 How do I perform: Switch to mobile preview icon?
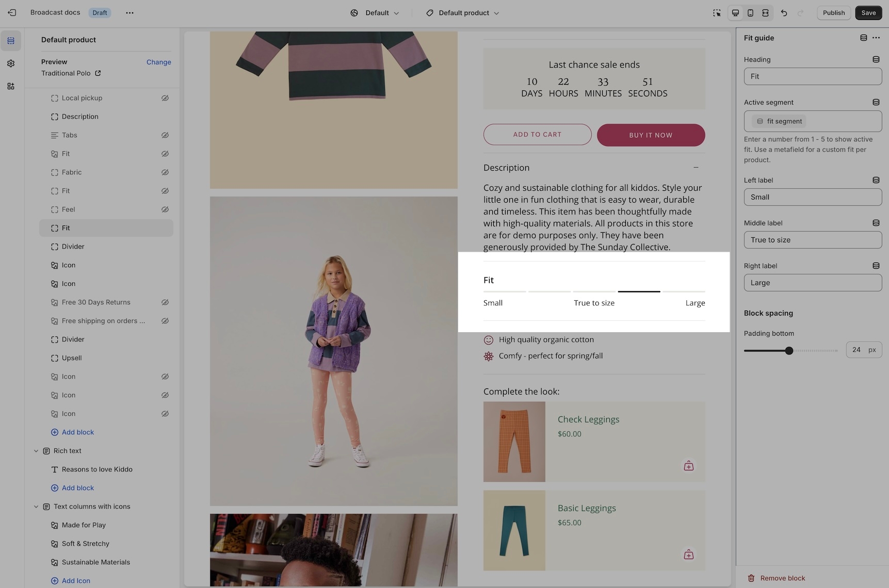(x=750, y=13)
